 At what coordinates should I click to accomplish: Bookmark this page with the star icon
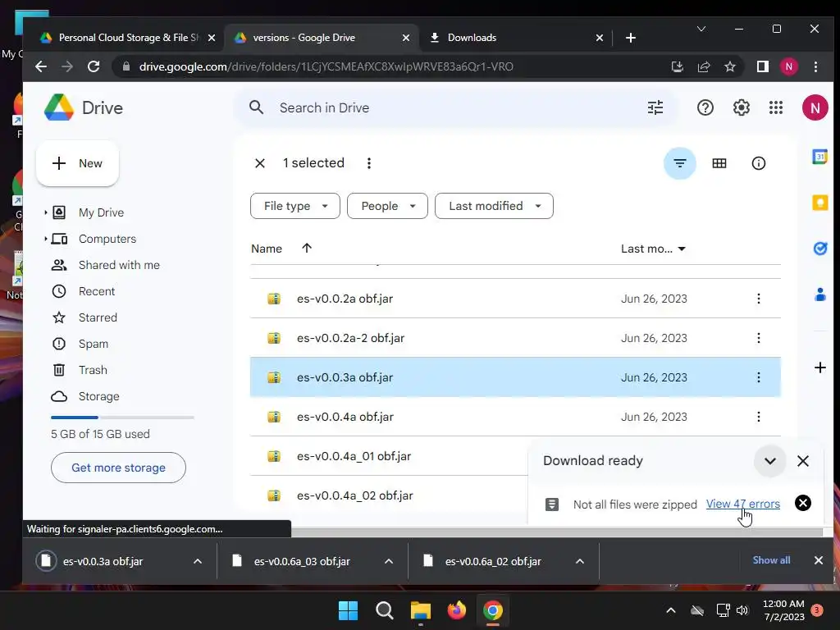click(x=729, y=66)
